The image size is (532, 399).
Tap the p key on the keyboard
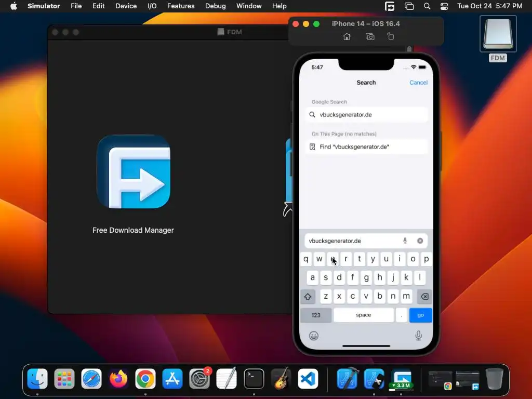click(426, 259)
